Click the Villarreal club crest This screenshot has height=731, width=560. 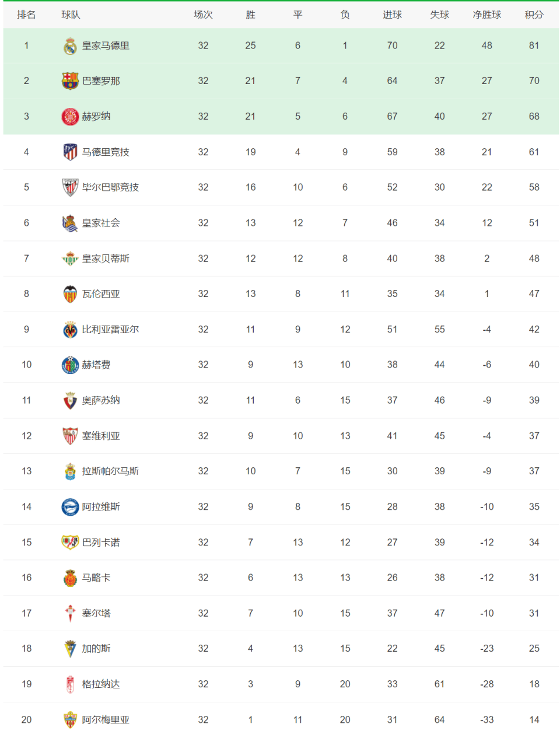70,330
